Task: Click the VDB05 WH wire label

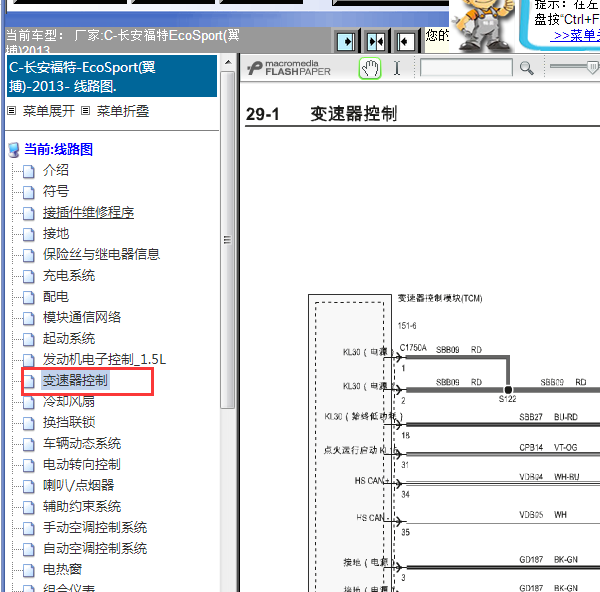Action: 543,515
